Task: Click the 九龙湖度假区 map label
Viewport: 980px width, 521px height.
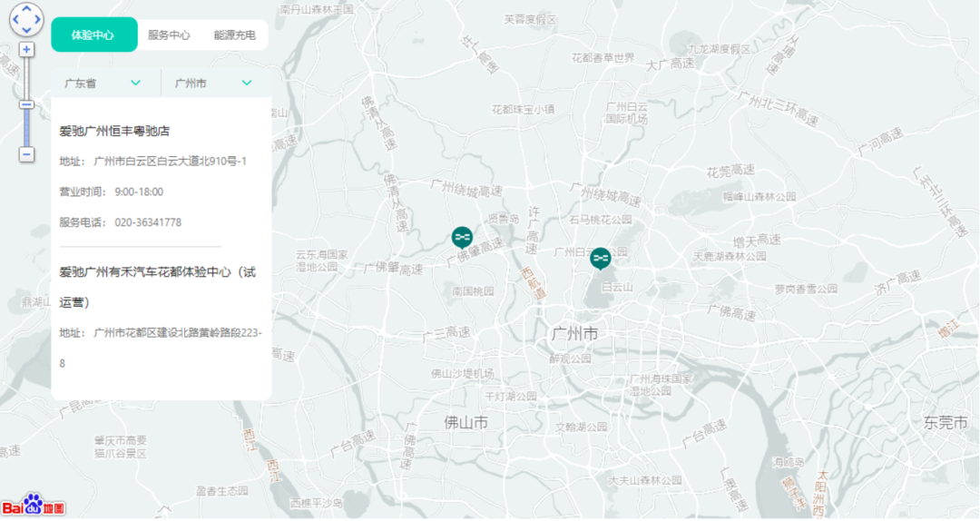Action: point(720,49)
